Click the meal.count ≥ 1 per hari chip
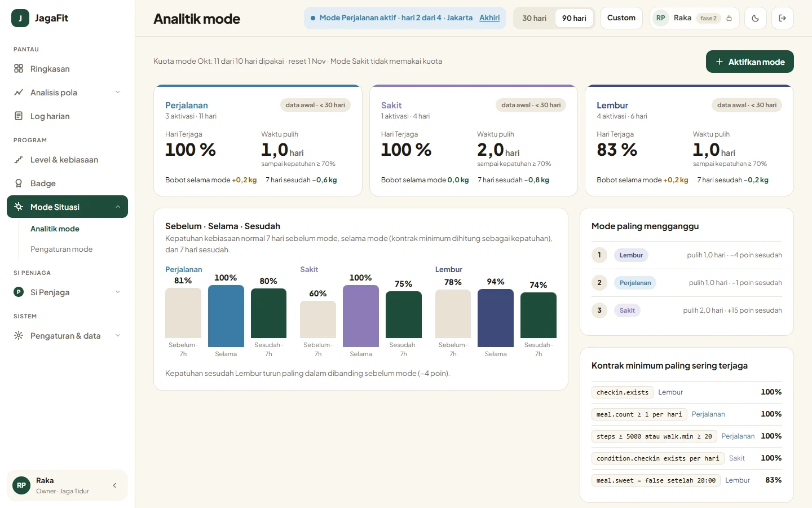 (639, 414)
